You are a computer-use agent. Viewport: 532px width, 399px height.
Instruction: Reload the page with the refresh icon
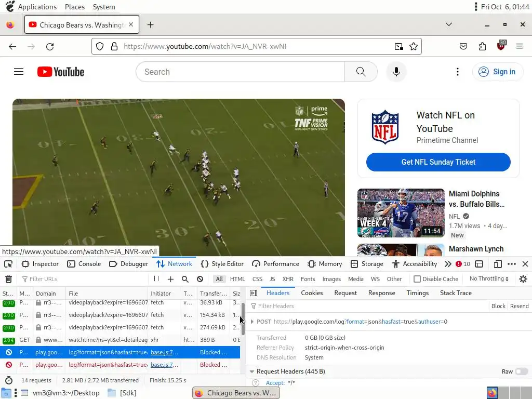[x=50, y=46]
